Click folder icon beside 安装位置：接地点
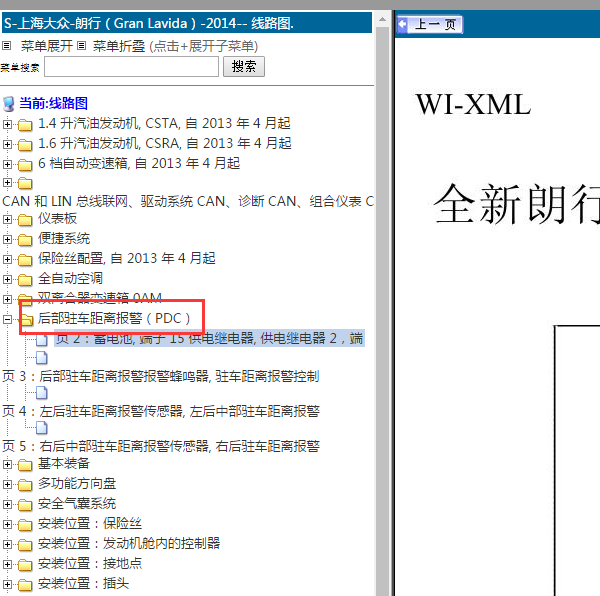This screenshot has width=600, height=596. [25, 565]
